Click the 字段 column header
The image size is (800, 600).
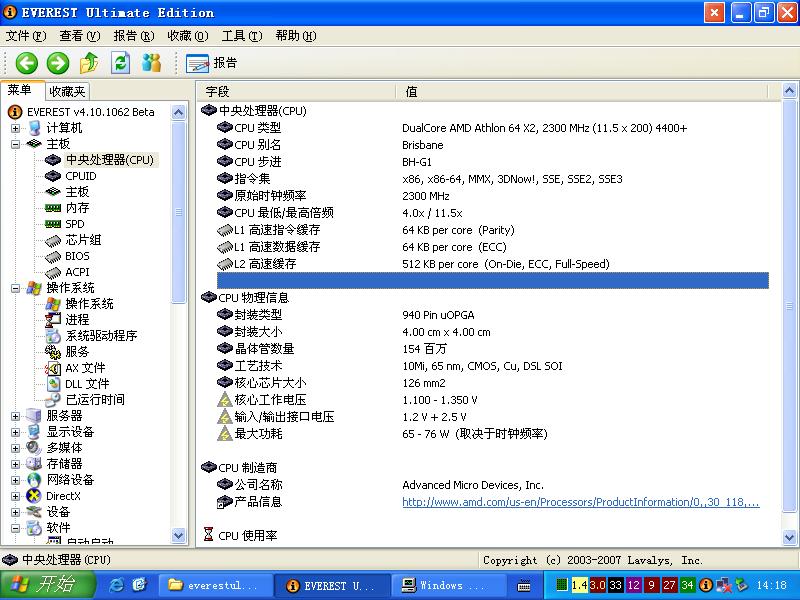coord(217,91)
